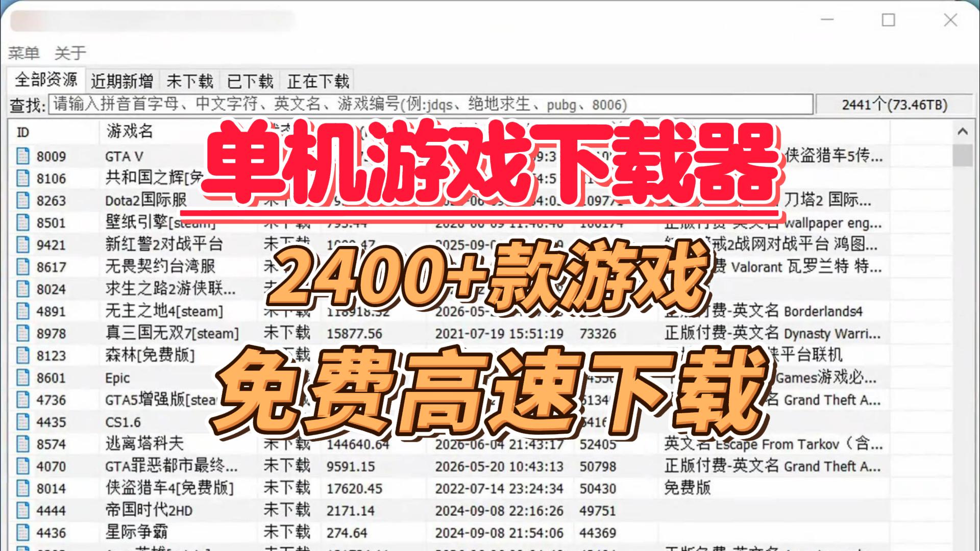Screen dimensions: 980x551
Task: Select game 新红警2对战平台
Action: (164, 244)
